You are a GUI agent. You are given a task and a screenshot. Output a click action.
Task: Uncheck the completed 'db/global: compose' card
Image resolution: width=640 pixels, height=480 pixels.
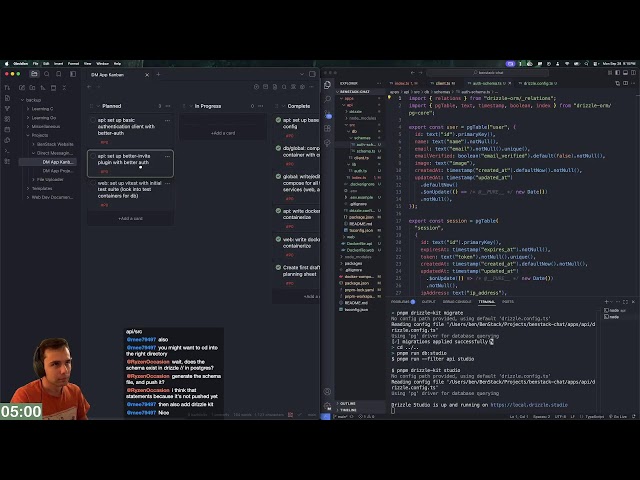click(278, 148)
